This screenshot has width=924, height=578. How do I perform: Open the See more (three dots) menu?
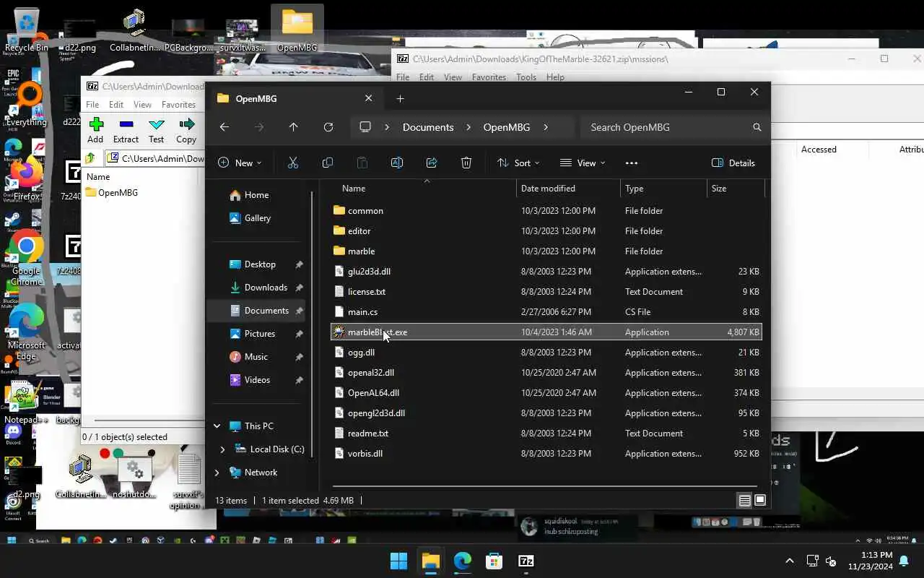point(631,163)
